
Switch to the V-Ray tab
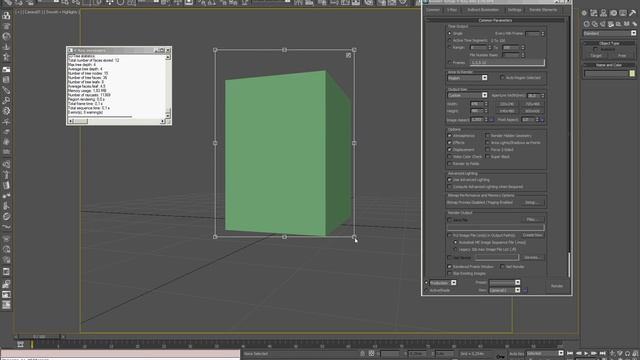click(x=452, y=10)
